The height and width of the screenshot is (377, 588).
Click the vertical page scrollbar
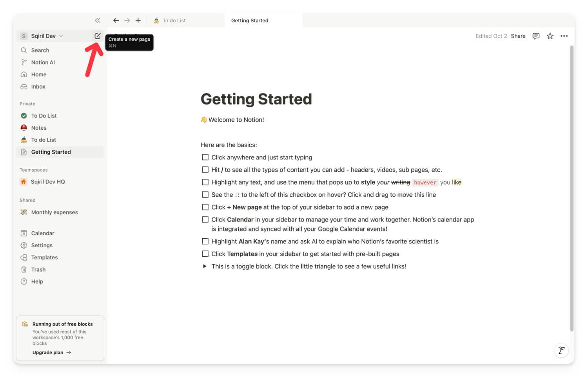[x=572, y=188]
